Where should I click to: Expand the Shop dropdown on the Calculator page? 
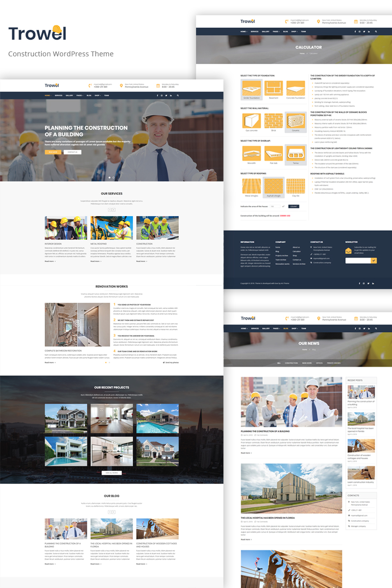pos(294,31)
